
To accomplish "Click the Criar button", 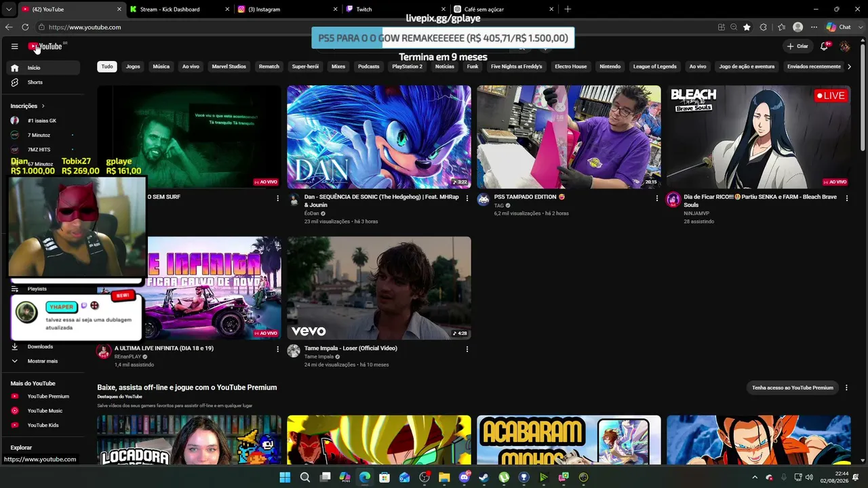I will (797, 46).
